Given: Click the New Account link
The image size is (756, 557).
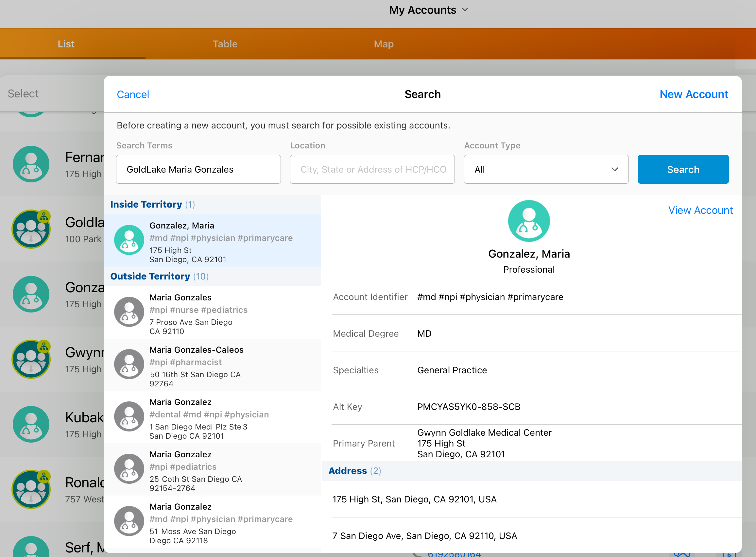Looking at the screenshot, I should tap(694, 94).
